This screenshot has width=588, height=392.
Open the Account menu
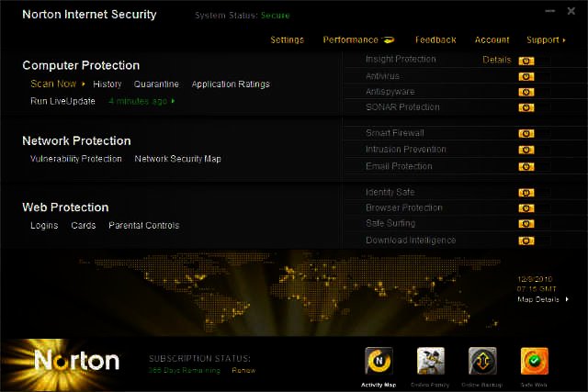[492, 39]
